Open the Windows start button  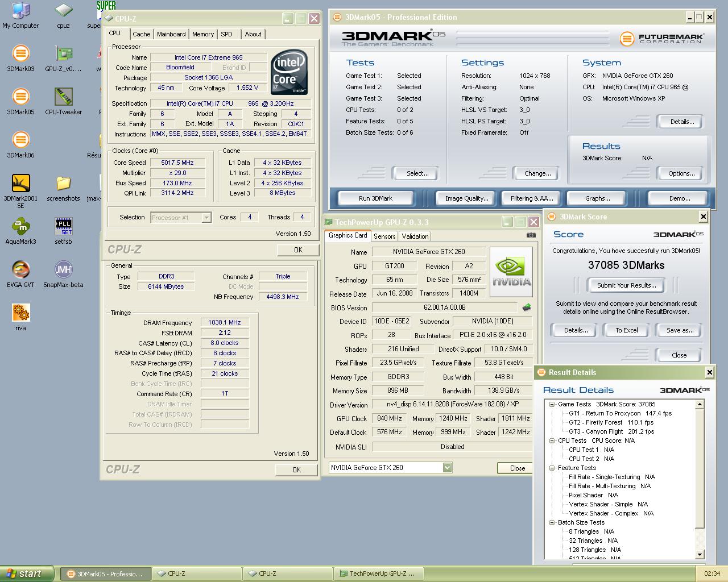[x=27, y=573]
